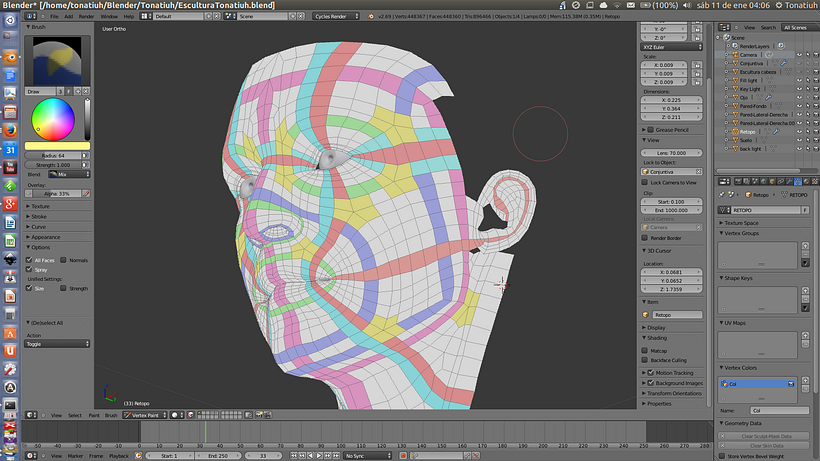Click the Retopo wrench modifier icon in outliner

[776, 132]
